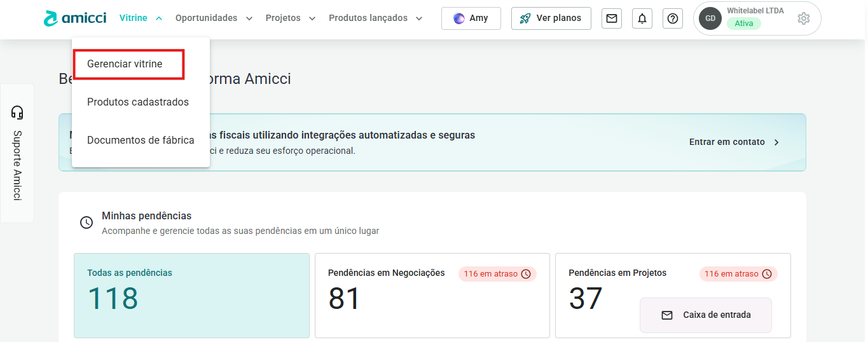
Task: Click the Ver planos button
Action: click(551, 18)
